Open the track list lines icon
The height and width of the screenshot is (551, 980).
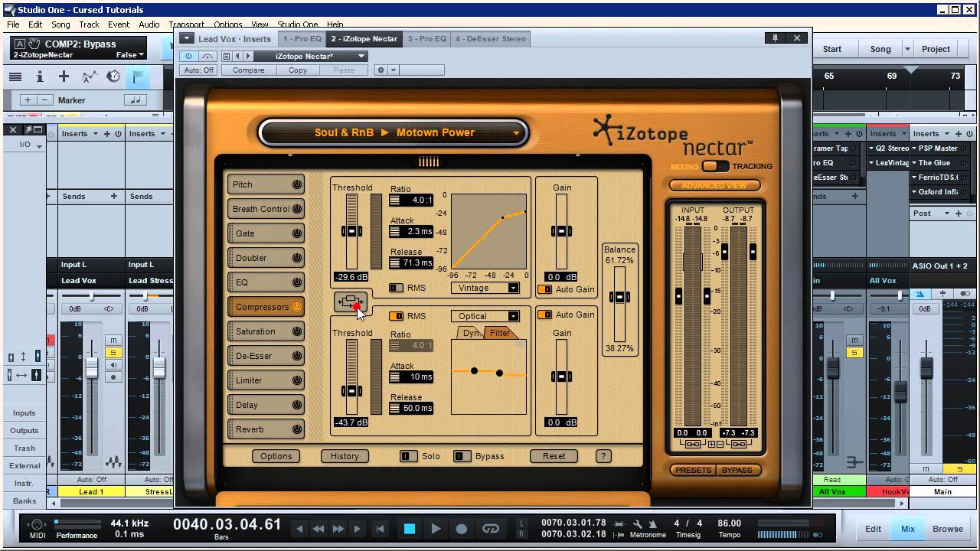tap(15, 77)
